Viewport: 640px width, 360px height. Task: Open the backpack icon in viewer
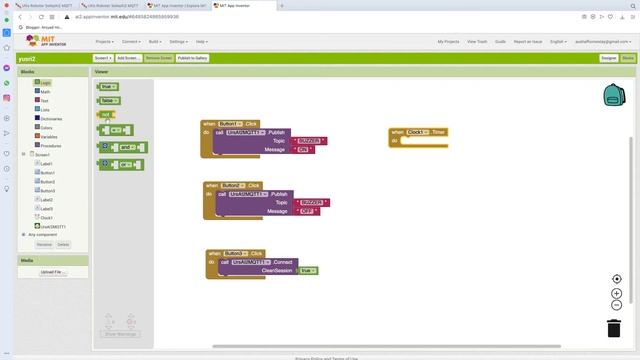pos(614,95)
